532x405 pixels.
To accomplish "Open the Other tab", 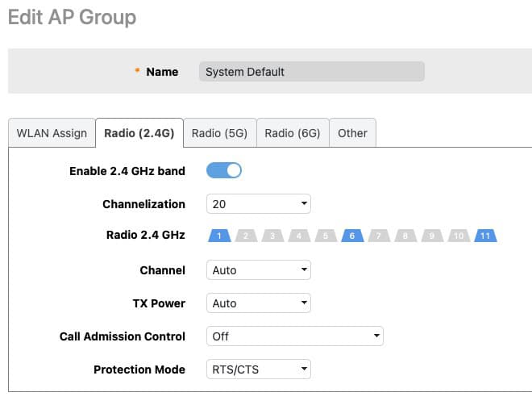I will click(x=352, y=133).
